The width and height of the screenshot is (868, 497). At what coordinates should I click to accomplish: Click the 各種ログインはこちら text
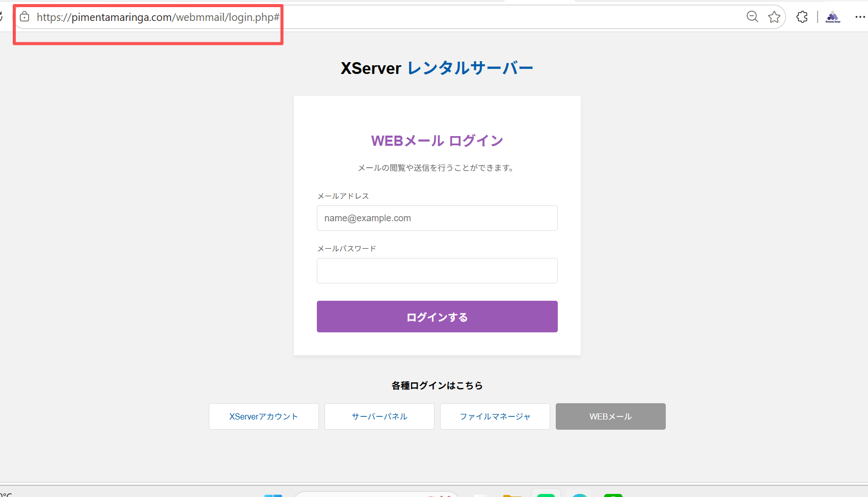[x=437, y=385]
